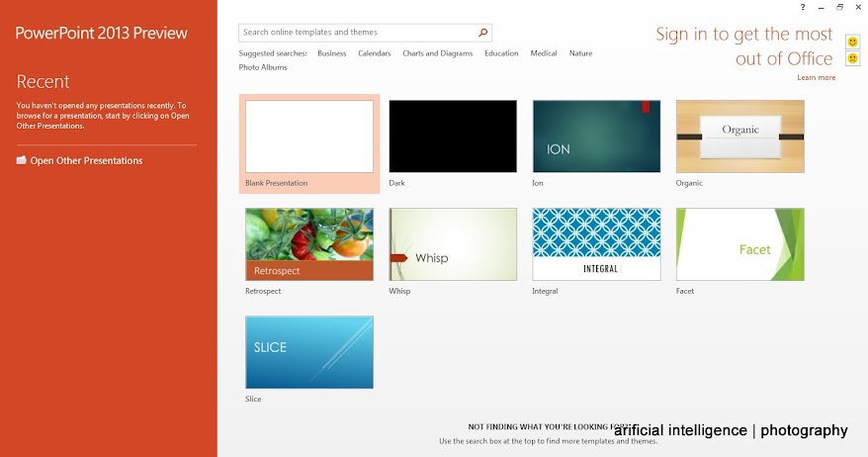Choose the Organic template thumbnail
Screen dimensions: 868x457
pos(740,137)
